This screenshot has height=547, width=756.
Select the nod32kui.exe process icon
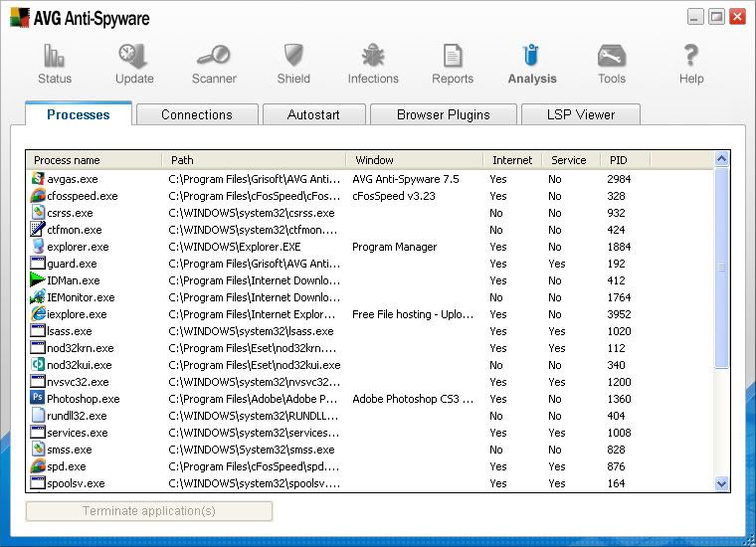point(38,364)
